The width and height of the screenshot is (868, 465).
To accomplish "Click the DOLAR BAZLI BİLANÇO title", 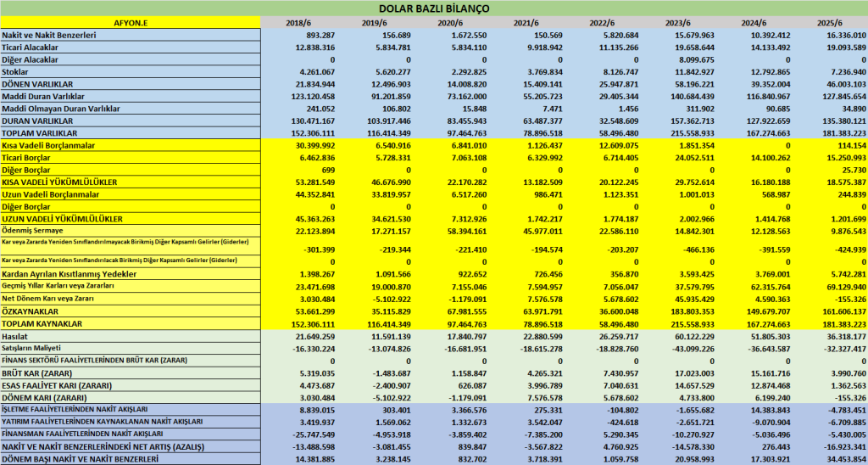I will [434, 8].
